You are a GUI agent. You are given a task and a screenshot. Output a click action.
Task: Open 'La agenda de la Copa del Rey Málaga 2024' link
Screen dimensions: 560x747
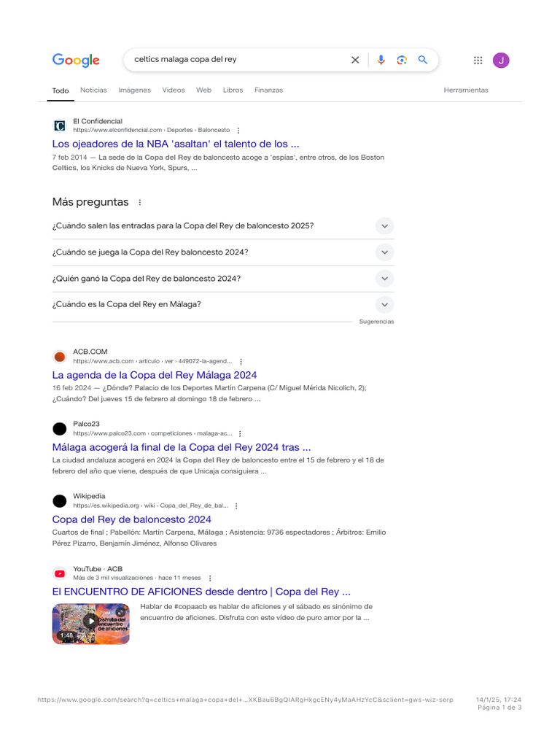155,376
